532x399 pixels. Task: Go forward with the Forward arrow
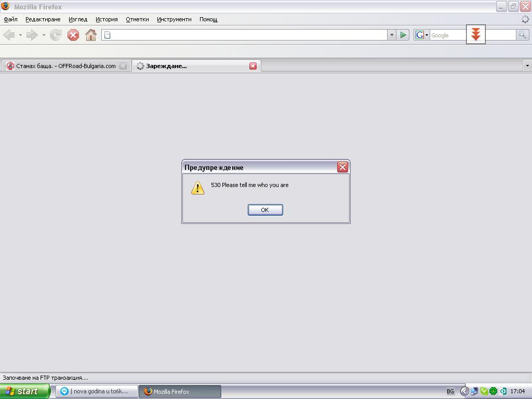coord(32,35)
